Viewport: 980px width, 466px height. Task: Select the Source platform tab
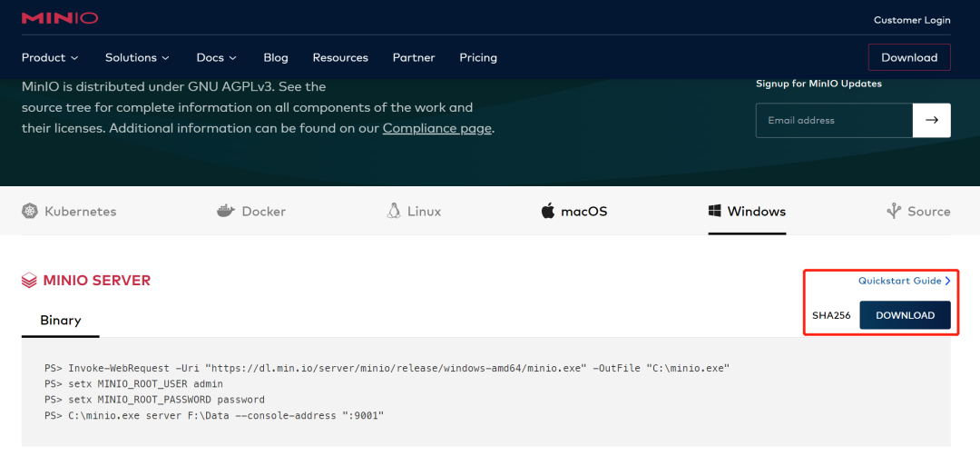(918, 212)
